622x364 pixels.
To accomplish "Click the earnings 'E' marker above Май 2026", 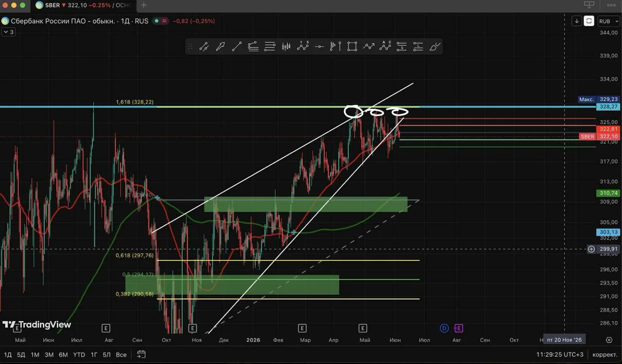I will tap(363, 329).
